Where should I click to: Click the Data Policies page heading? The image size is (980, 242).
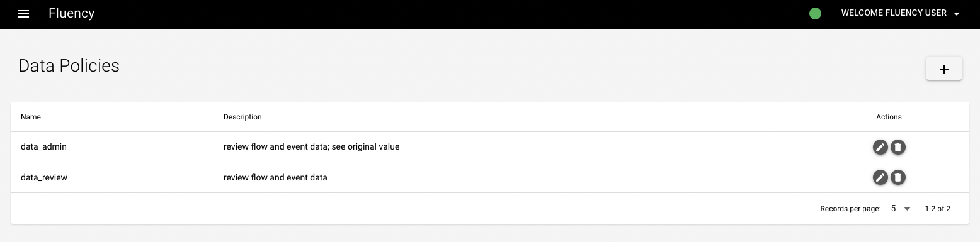pyautogui.click(x=69, y=65)
